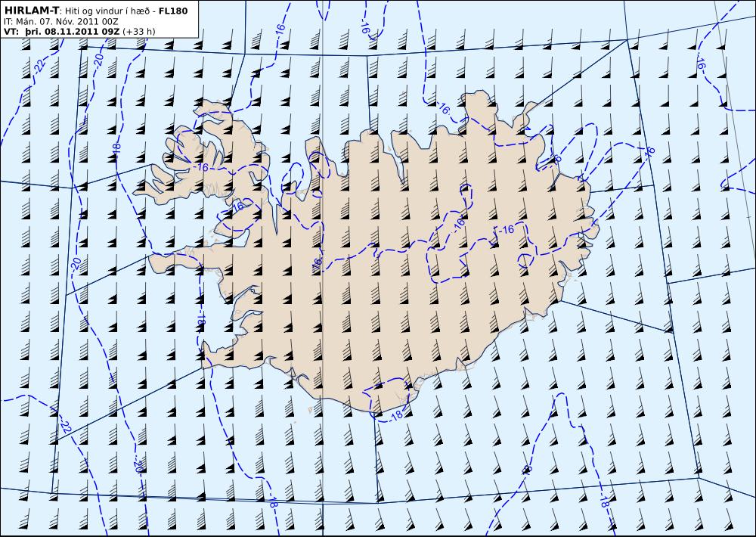Screen dimensions: 756x537
Task: Select the '(+33 h)' forecast offset text
Action: (139, 32)
